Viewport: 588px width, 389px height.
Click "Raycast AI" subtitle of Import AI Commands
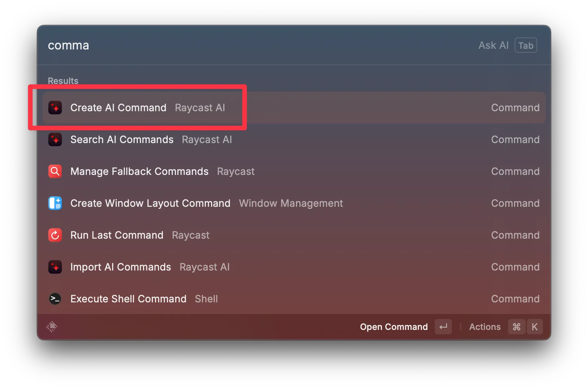tap(205, 267)
